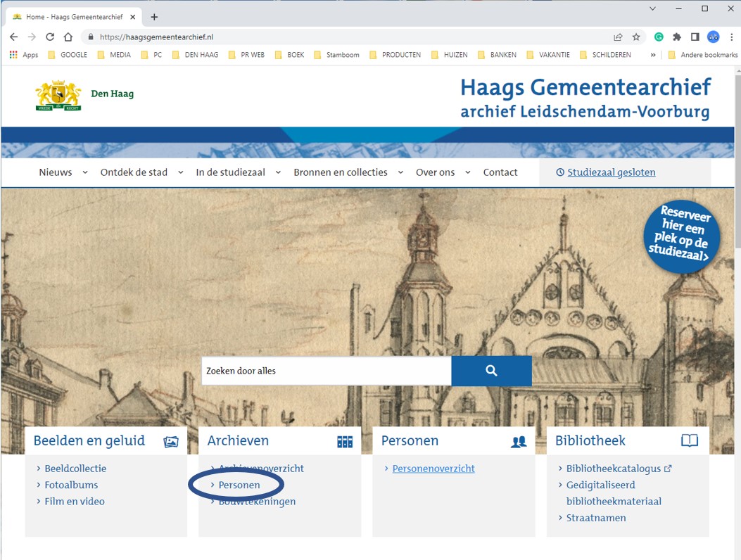The image size is (741, 560).
Task: Go back to the previous page
Action: (x=13, y=37)
